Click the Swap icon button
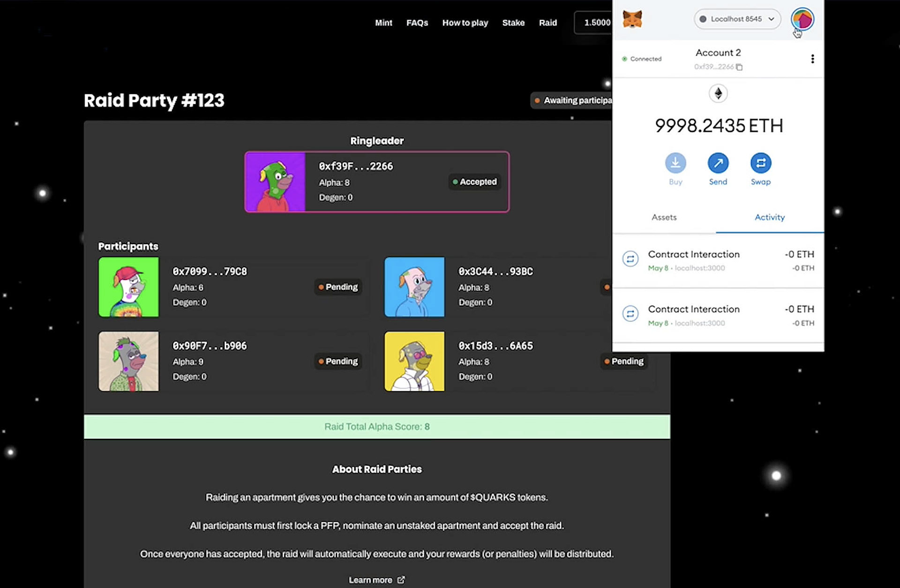The width and height of the screenshot is (900, 588). 760,163
